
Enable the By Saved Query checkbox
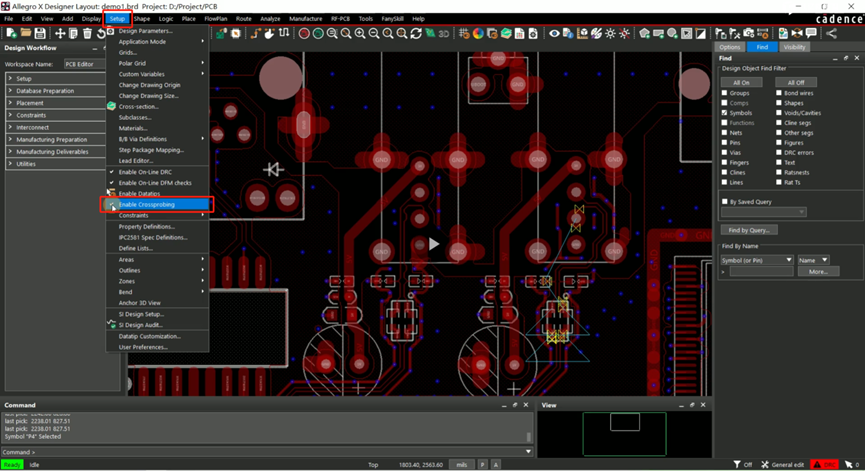[725, 202]
